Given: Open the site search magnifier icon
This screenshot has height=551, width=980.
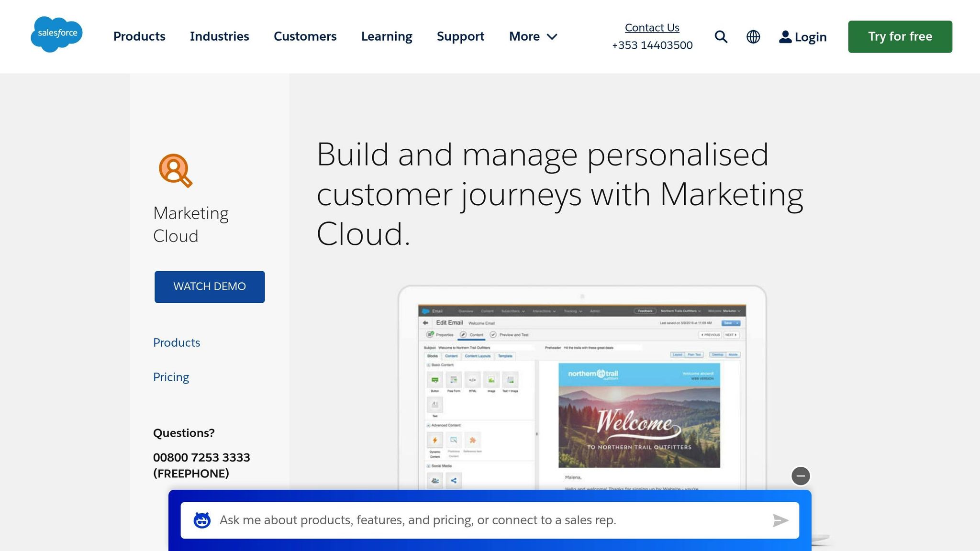Looking at the screenshot, I should pos(721,37).
